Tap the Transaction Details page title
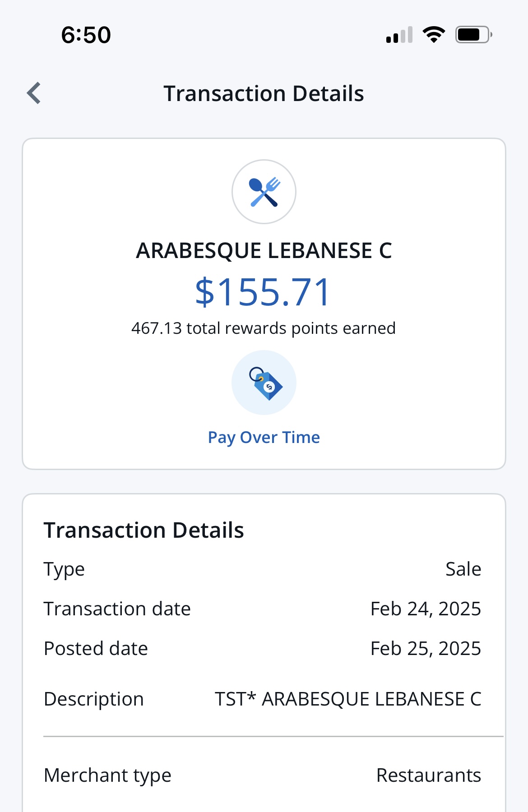Screen dimensions: 528x812 264,94
